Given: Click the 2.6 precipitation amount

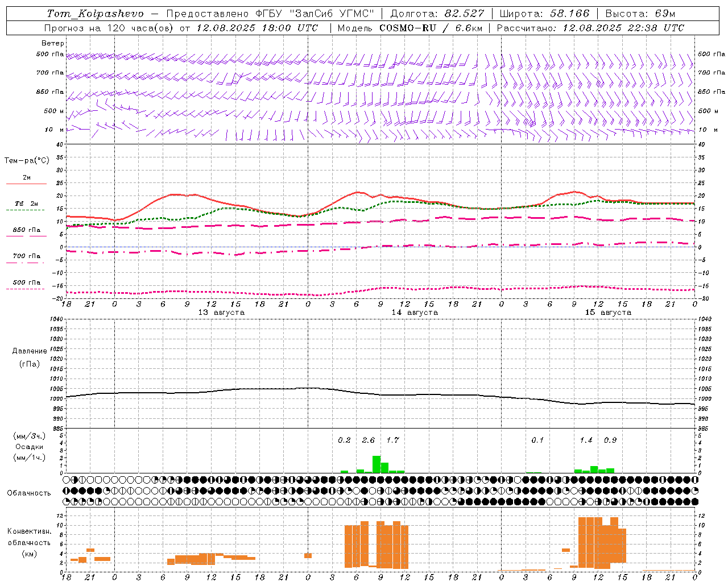Looking at the screenshot, I should click(369, 440).
